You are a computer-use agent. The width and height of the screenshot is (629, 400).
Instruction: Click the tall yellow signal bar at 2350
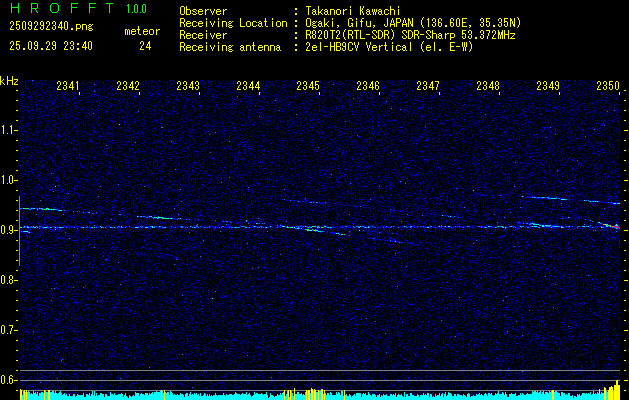click(x=617, y=390)
